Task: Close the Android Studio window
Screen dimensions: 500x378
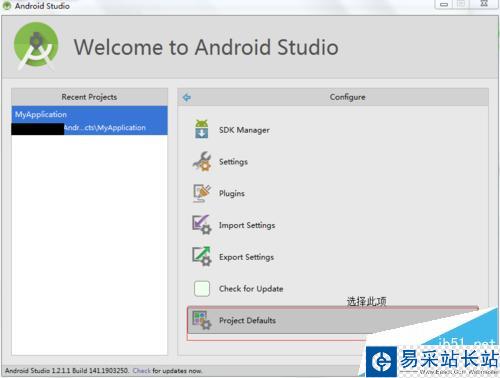Action: [x=484, y=4]
